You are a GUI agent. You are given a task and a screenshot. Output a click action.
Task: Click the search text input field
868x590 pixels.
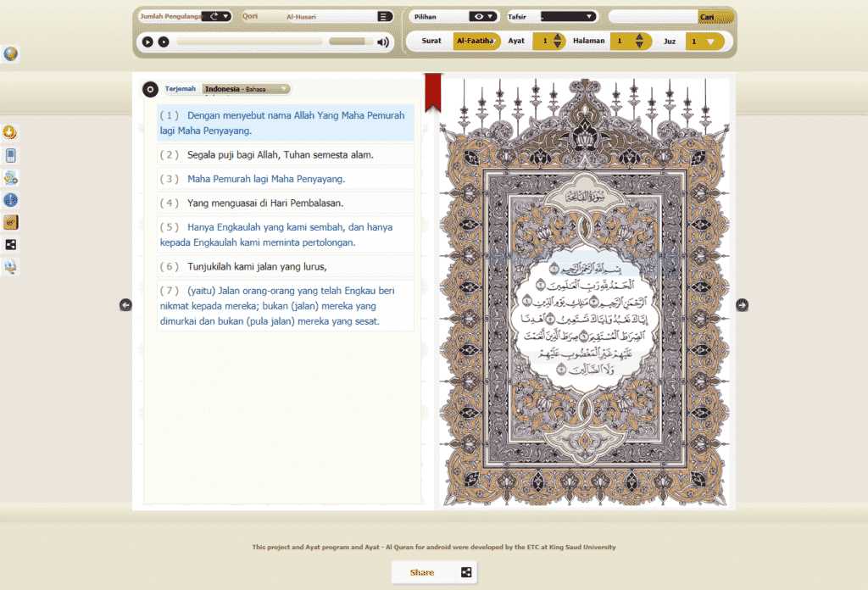(654, 17)
